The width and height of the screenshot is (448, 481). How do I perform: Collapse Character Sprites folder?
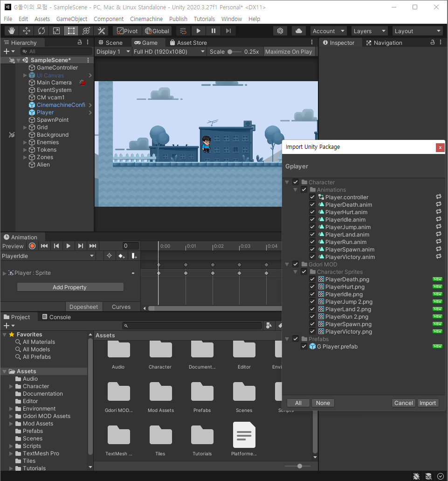(x=296, y=272)
